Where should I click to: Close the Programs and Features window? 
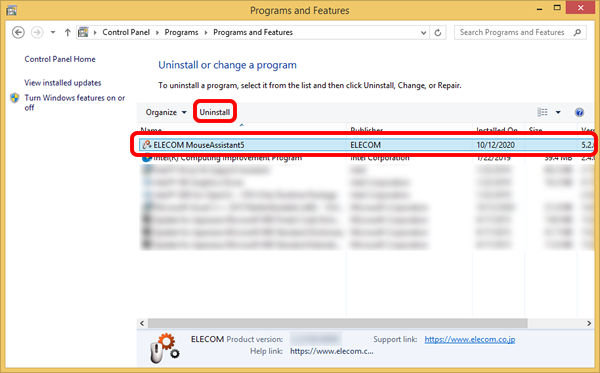click(x=580, y=8)
